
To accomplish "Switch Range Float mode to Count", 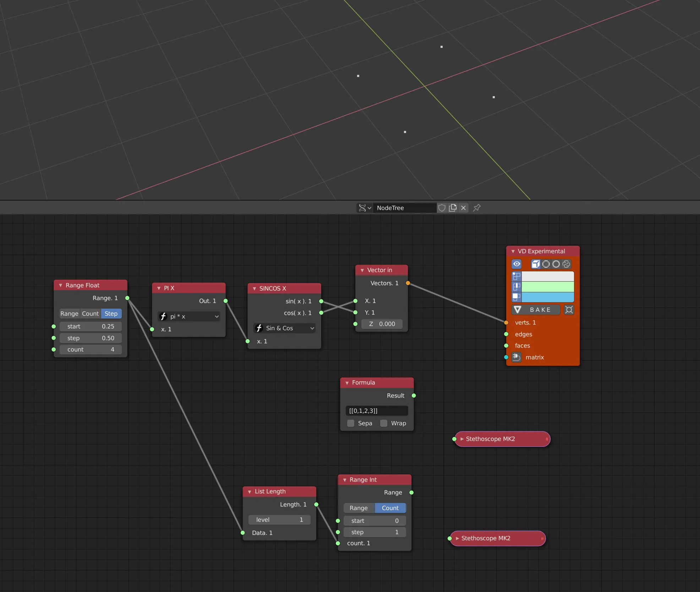I will [90, 314].
